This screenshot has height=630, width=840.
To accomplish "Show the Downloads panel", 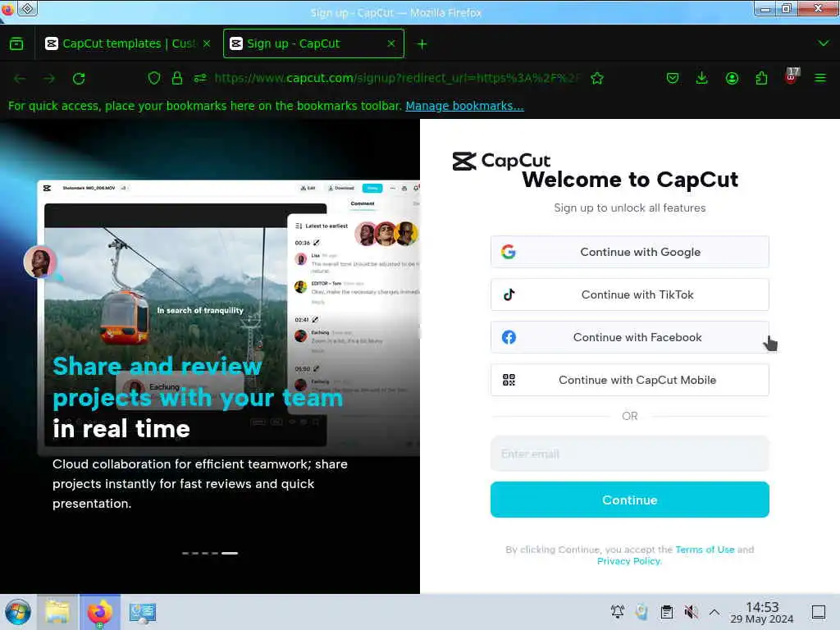I will pyautogui.click(x=702, y=78).
